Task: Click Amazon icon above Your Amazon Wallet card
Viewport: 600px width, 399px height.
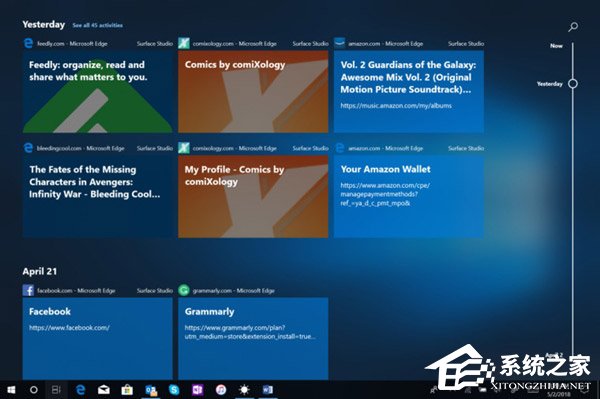Action: point(339,148)
